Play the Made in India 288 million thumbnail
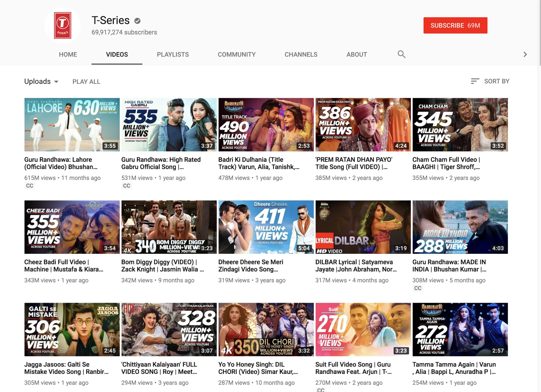541x392 pixels. [x=460, y=227]
